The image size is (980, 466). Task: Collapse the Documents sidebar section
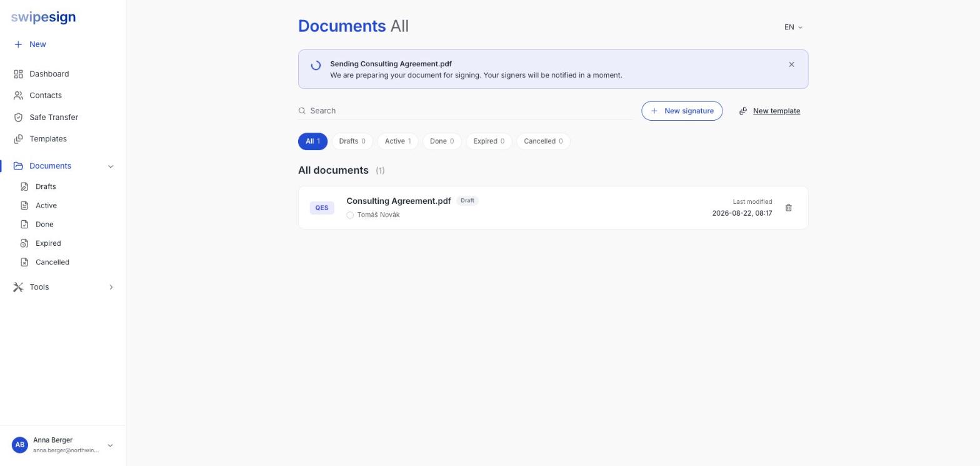[x=111, y=166]
